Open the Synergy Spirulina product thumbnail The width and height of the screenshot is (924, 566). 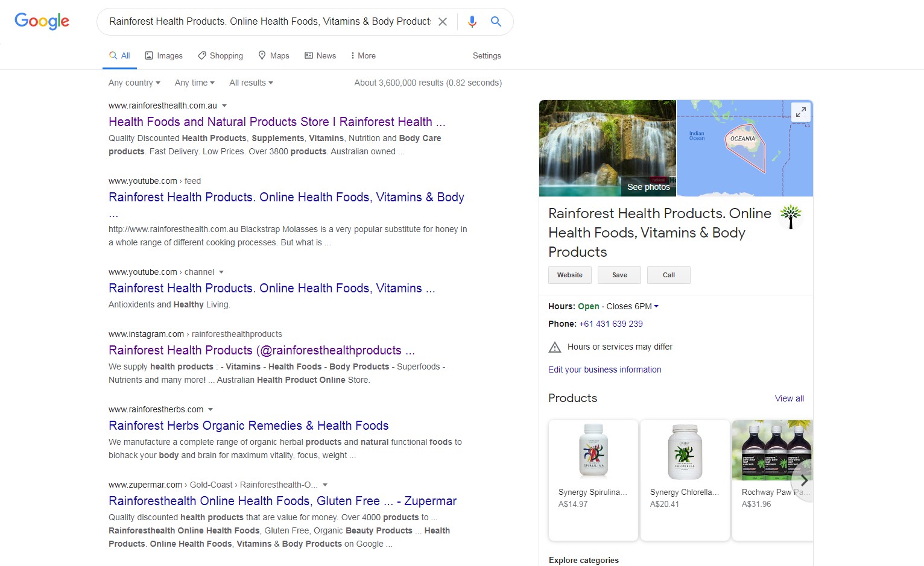593,450
